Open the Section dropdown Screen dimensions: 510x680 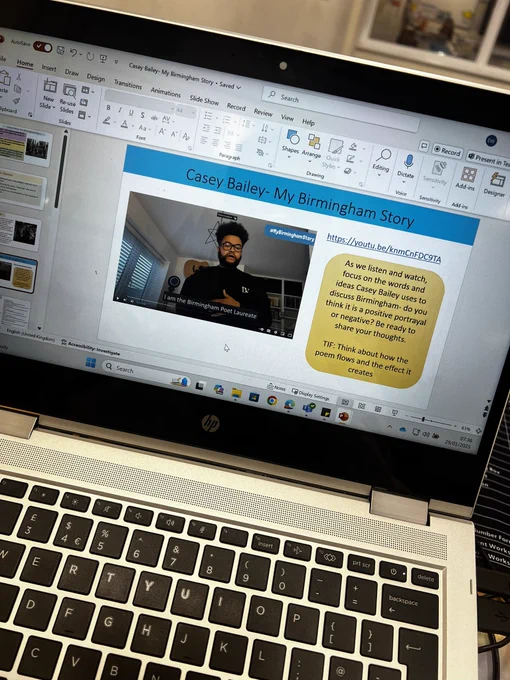pyautogui.click(x=83, y=115)
